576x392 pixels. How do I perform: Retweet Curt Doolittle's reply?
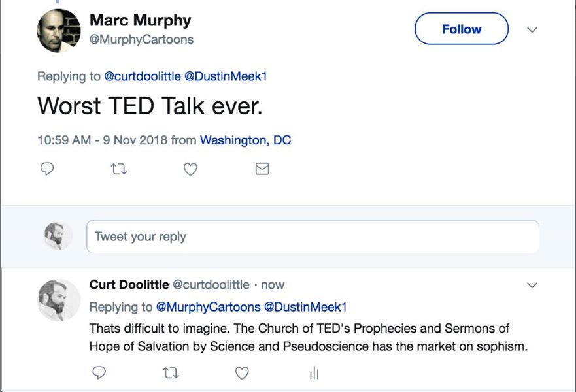[171, 372]
